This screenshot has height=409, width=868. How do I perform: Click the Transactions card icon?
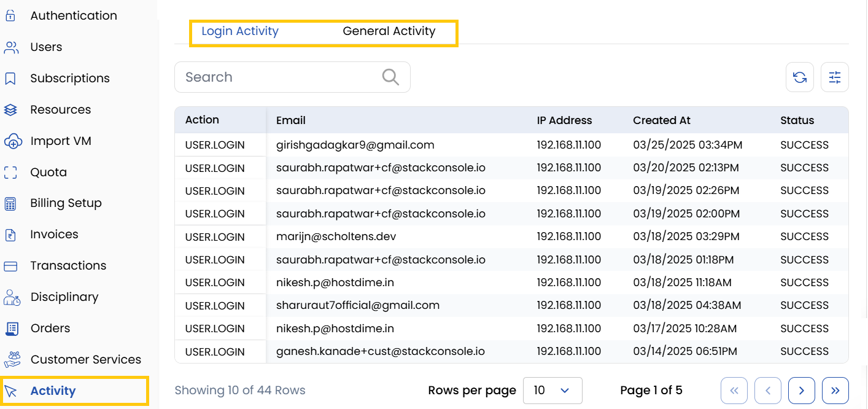pos(12,265)
